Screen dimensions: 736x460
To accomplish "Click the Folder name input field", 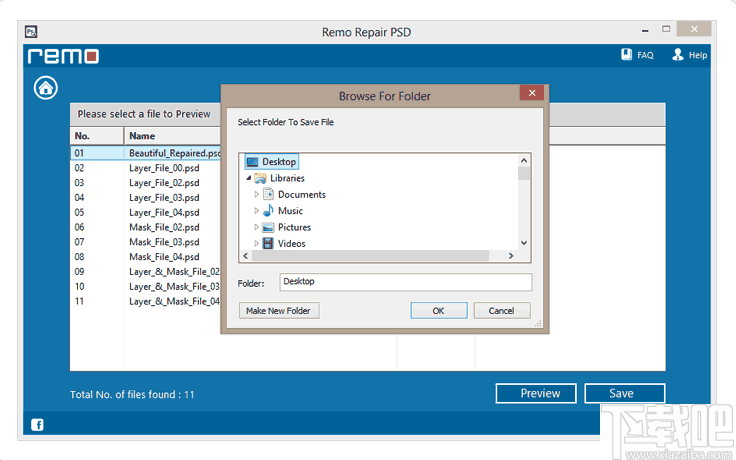I will 406,282.
